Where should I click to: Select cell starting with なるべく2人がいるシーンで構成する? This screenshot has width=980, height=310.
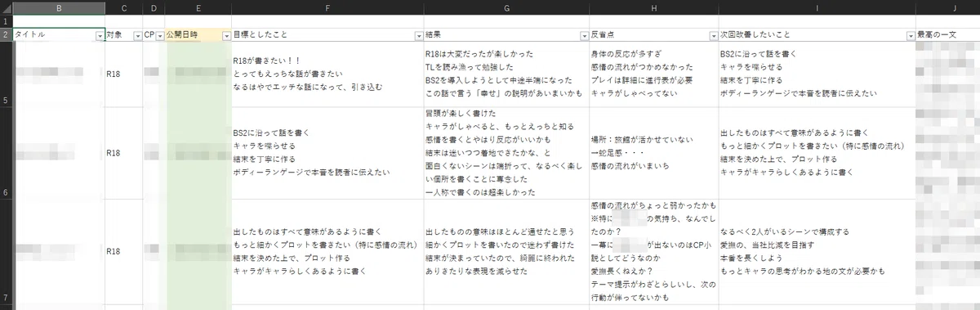[817, 252]
